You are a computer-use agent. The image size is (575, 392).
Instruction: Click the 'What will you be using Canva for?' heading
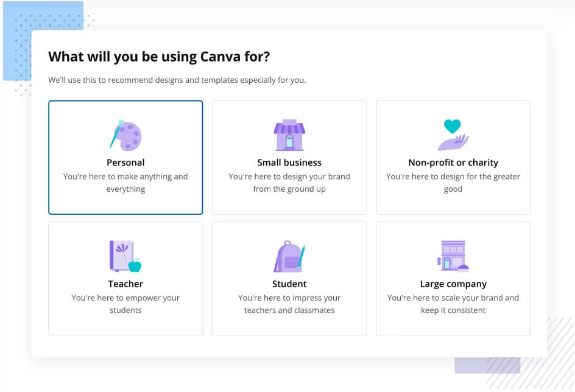pos(159,57)
